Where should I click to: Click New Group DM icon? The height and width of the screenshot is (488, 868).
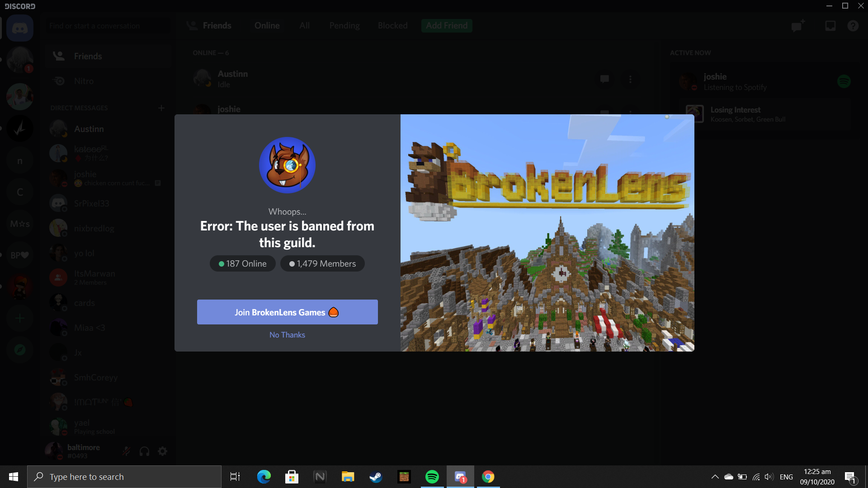coord(798,26)
